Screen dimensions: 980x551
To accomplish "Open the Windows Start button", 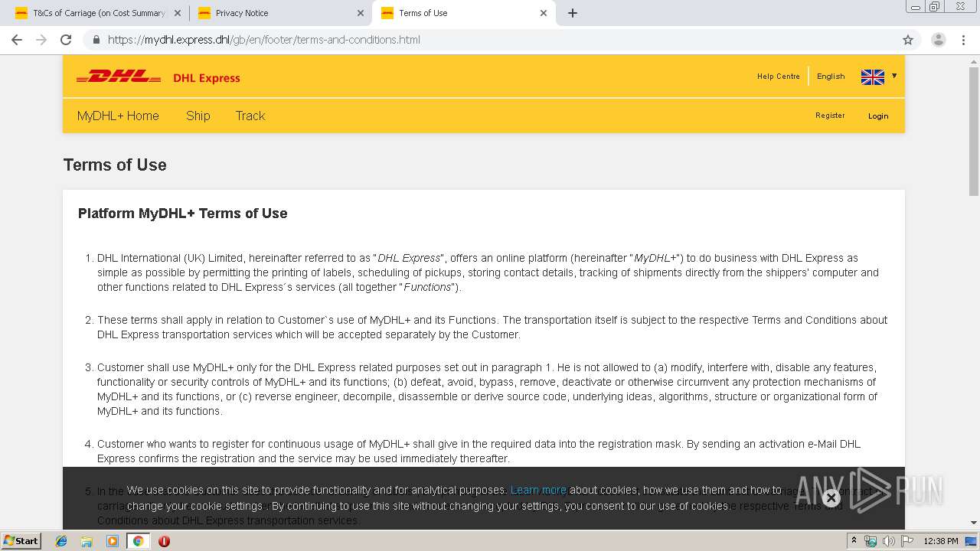I will pyautogui.click(x=21, y=541).
